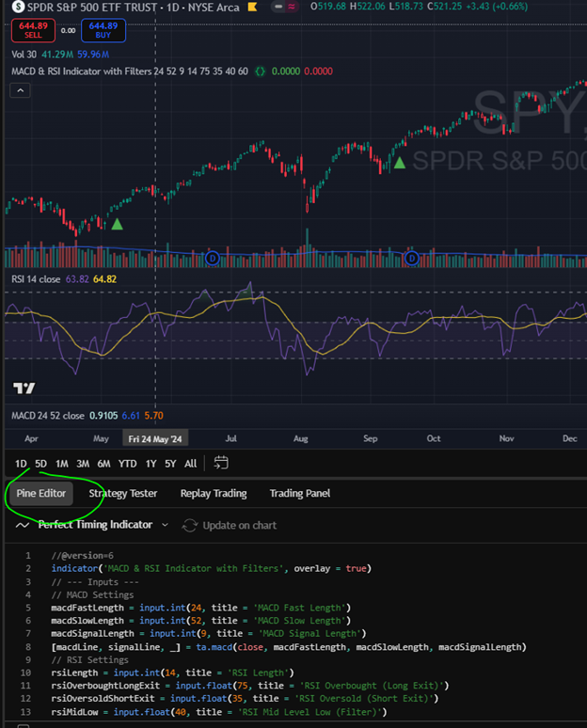Click the yellow flag icon beside NYSE Arca

coord(253,7)
